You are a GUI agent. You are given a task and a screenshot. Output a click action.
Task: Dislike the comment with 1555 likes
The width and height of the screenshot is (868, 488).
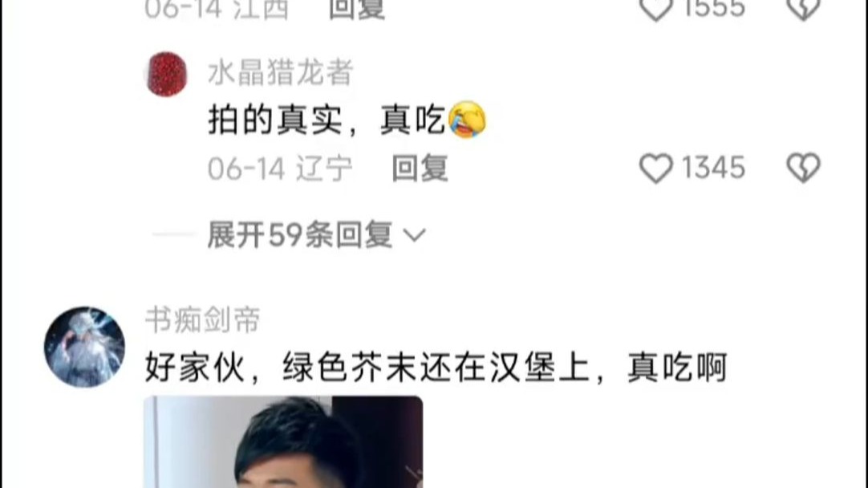pyautogui.click(x=803, y=10)
